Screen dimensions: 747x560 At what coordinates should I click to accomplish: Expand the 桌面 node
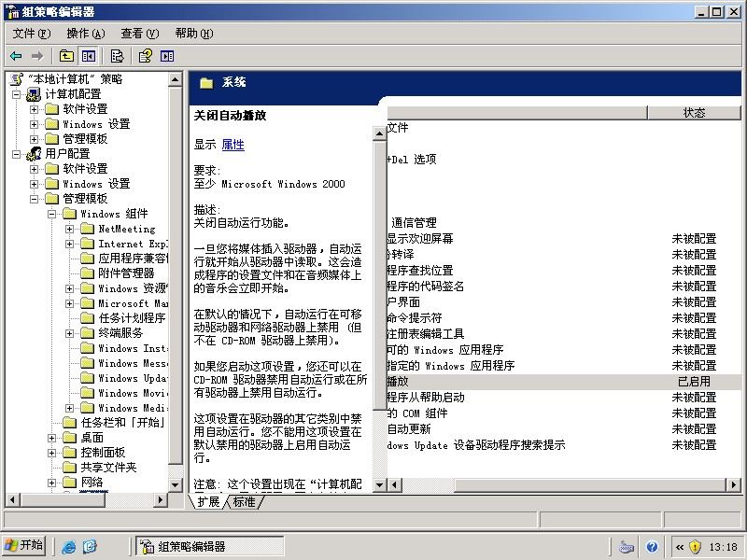pyautogui.click(x=52, y=438)
